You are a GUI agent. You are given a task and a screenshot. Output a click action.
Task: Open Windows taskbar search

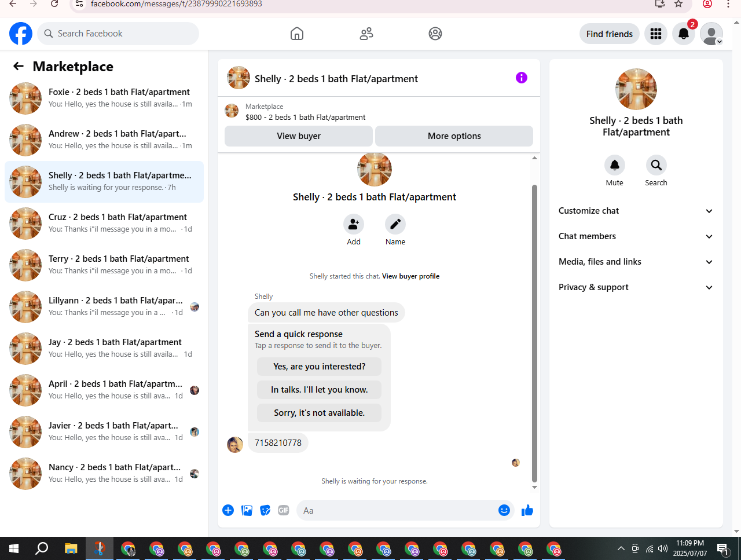42,548
